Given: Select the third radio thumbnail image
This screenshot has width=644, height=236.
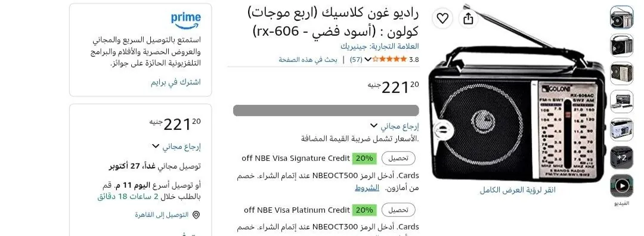Looking at the screenshot, I should (621, 73).
